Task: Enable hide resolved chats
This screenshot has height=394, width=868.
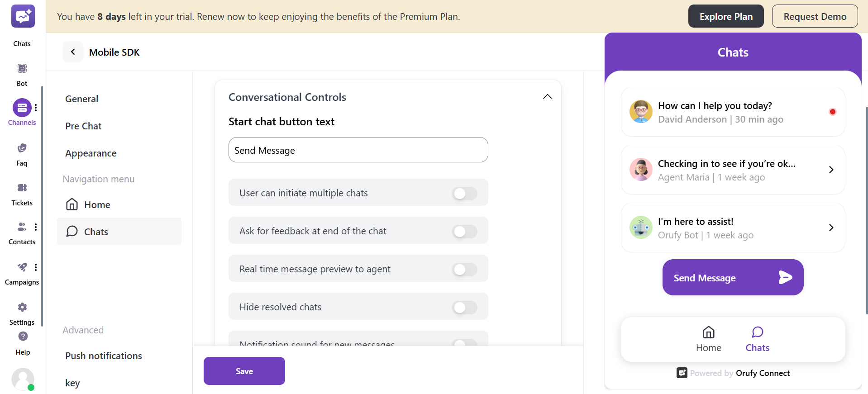Action: (464, 307)
